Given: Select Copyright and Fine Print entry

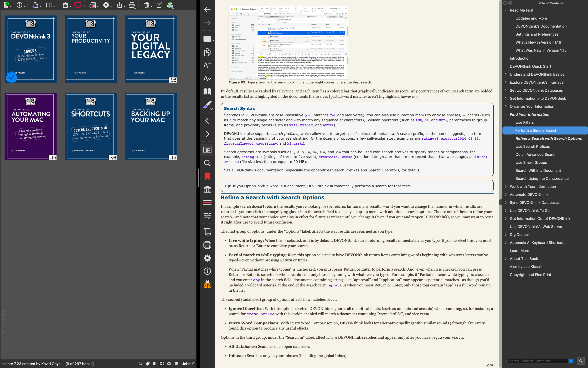Looking at the screenshot, I should tap(530, 274).
